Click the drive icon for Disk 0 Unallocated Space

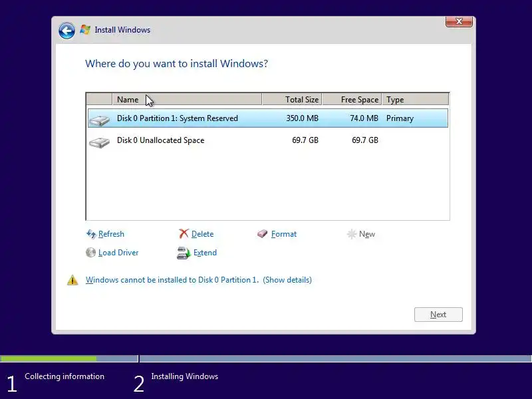click(x=99, y=142)
